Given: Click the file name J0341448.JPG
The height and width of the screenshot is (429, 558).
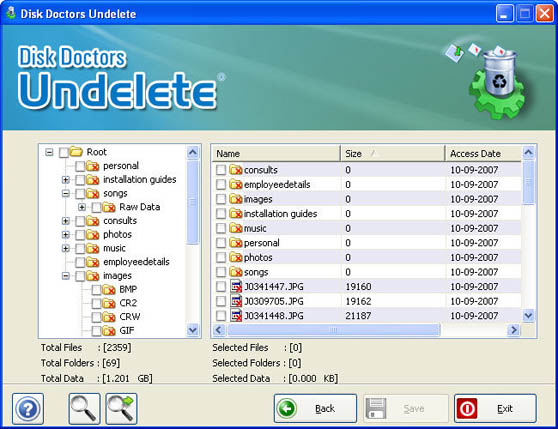Looking at the screenshot, I should 274,316.
